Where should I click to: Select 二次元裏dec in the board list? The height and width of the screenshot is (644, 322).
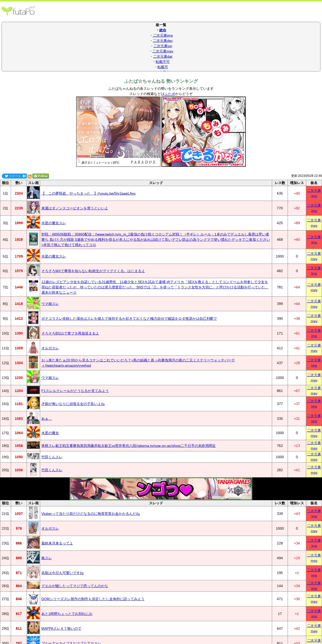pos(163,41)
